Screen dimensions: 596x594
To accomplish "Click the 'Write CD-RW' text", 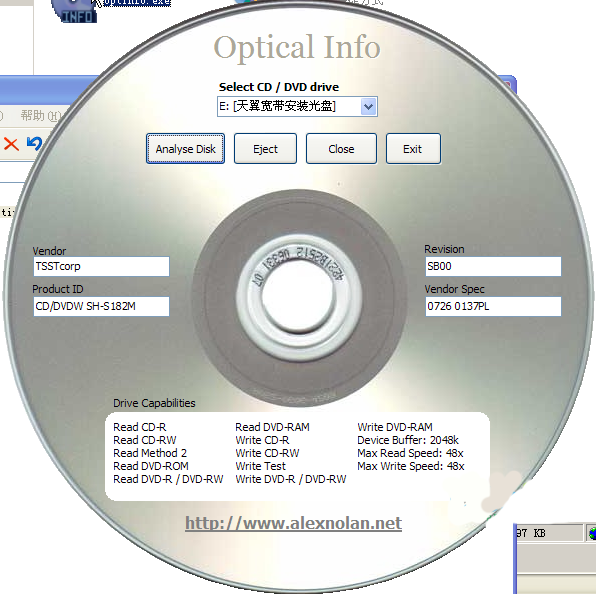I will pos(267,453).
